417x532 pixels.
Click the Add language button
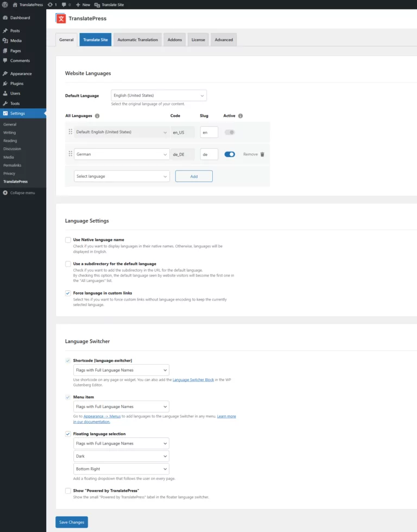click(x=194, y=177)
